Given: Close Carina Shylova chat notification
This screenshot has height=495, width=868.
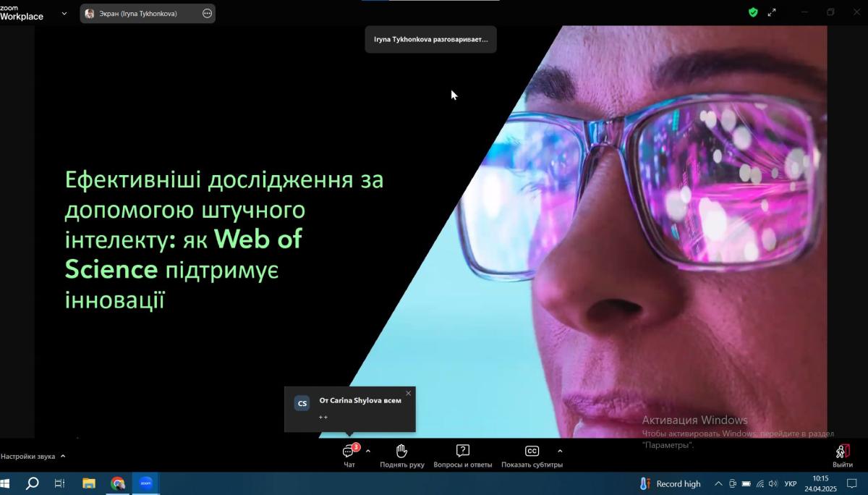Looking at the screenshot, I should point(409,393).
